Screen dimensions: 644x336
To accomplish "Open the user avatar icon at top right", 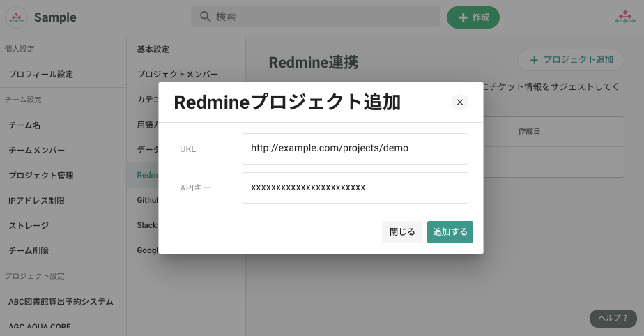I will coord(625,17).
